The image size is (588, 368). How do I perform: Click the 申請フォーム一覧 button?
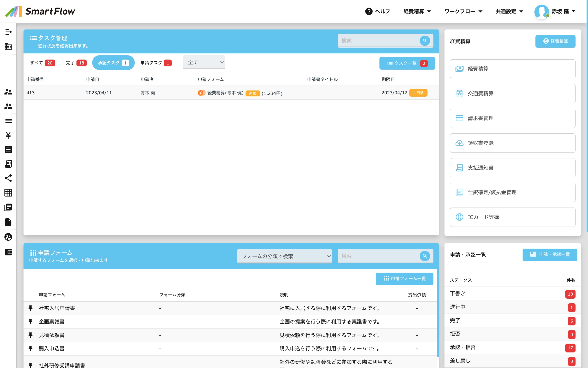[404, 278]
